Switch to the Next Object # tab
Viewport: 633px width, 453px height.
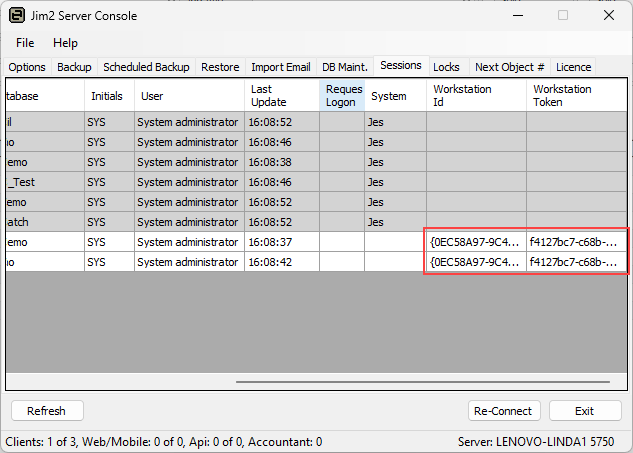click(509, 67)
